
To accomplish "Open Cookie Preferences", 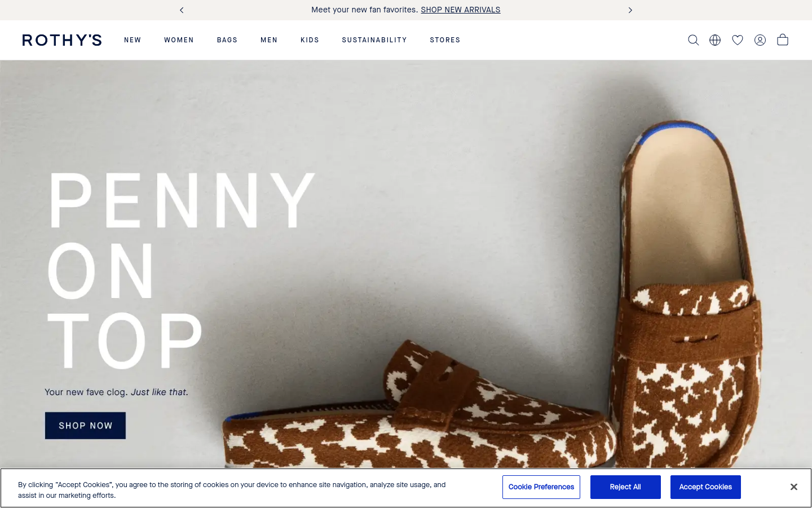I will 541,487.
